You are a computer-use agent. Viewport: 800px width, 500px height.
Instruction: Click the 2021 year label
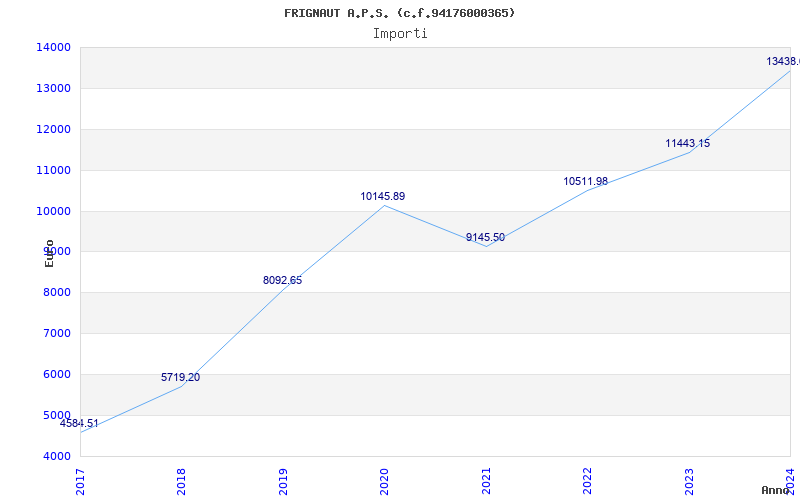point(486,480)
